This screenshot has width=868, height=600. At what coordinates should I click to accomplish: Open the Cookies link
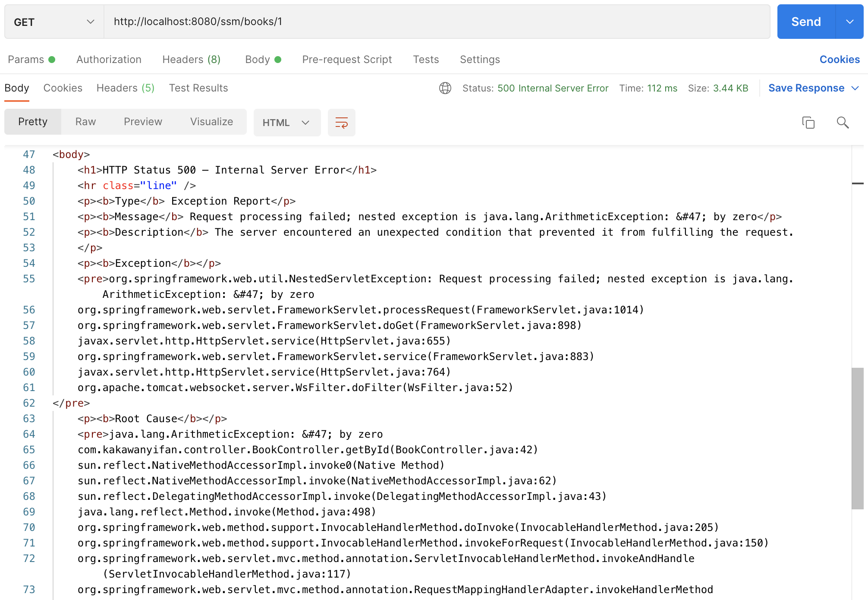point(839,60)
